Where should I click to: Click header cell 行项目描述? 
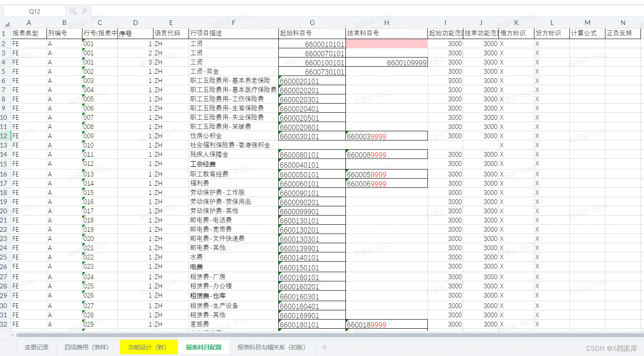[x=234, y=33]
